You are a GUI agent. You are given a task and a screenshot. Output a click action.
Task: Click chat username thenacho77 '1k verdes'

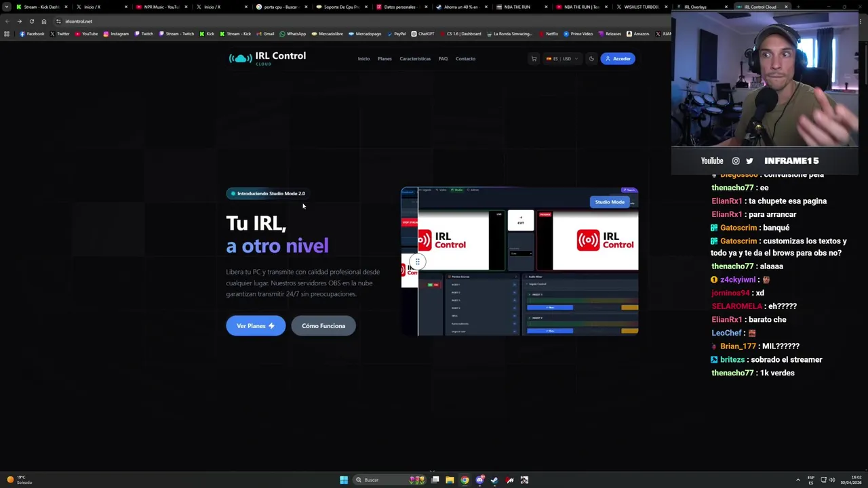[x=732, y=373]
